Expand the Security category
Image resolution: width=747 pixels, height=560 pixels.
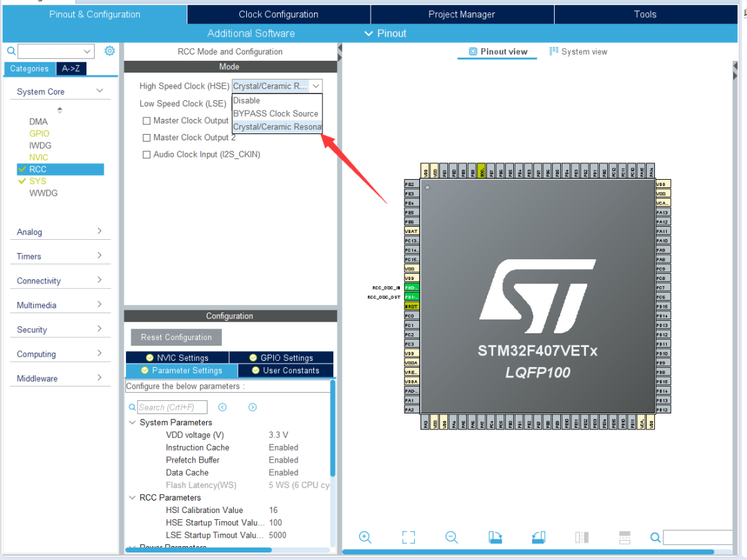(x=100, y=328)
